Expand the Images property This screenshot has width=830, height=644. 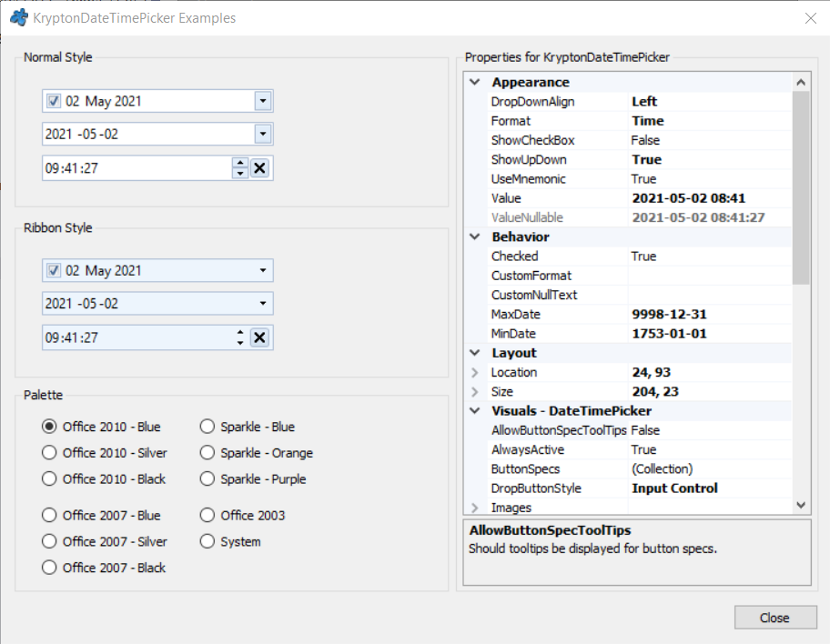click(x=475, y=508)
